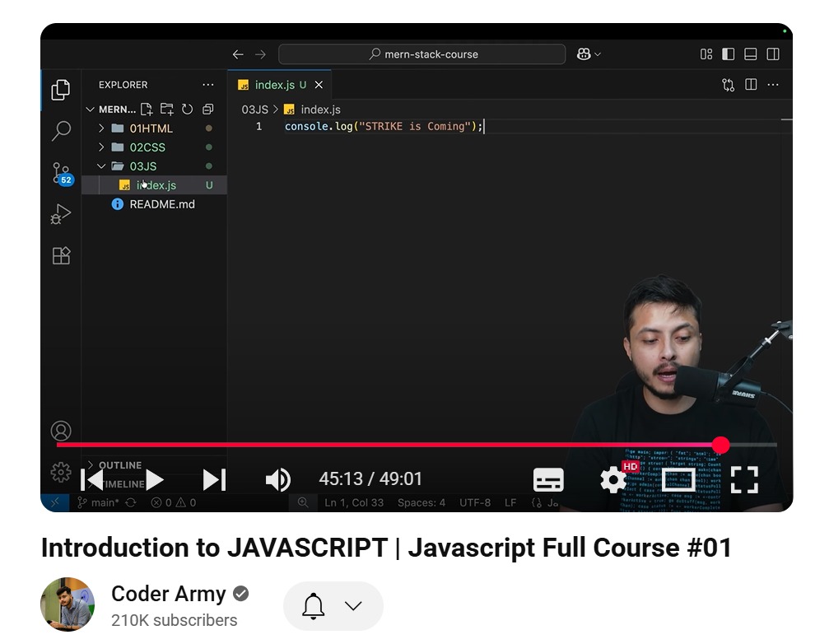Click Spaces: 4 indentation setting
Screen dimensions: 829x644
pyautogui.click(x=421, y=503)
